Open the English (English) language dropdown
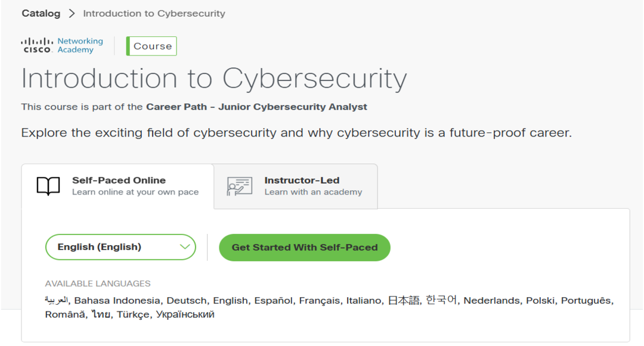 point(113,247)
